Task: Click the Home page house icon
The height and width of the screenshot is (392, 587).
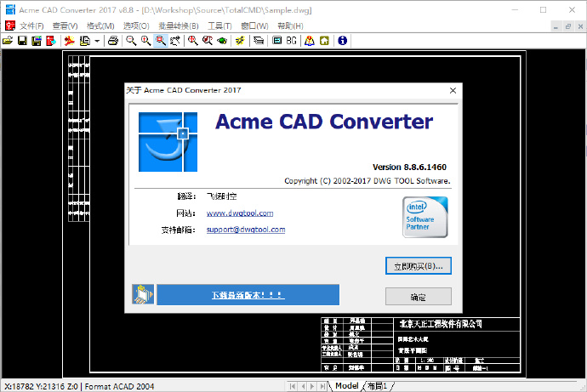Action: [324, 41]
